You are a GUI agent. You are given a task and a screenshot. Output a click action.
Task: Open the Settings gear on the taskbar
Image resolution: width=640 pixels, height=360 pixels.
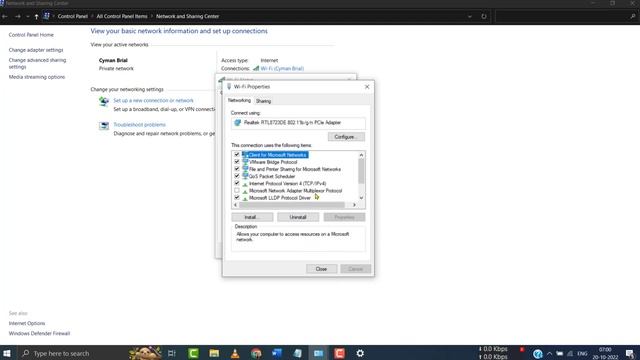(x=360, y=353)
